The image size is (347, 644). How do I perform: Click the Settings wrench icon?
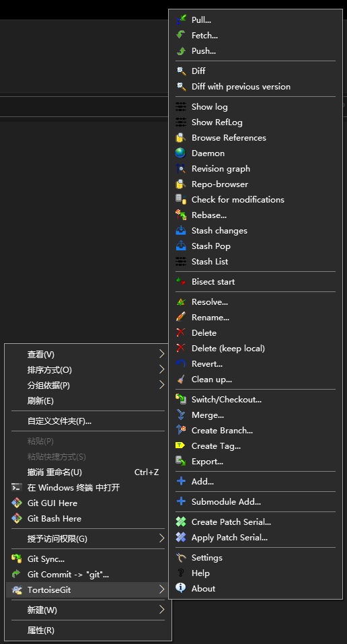coord(181,557)
